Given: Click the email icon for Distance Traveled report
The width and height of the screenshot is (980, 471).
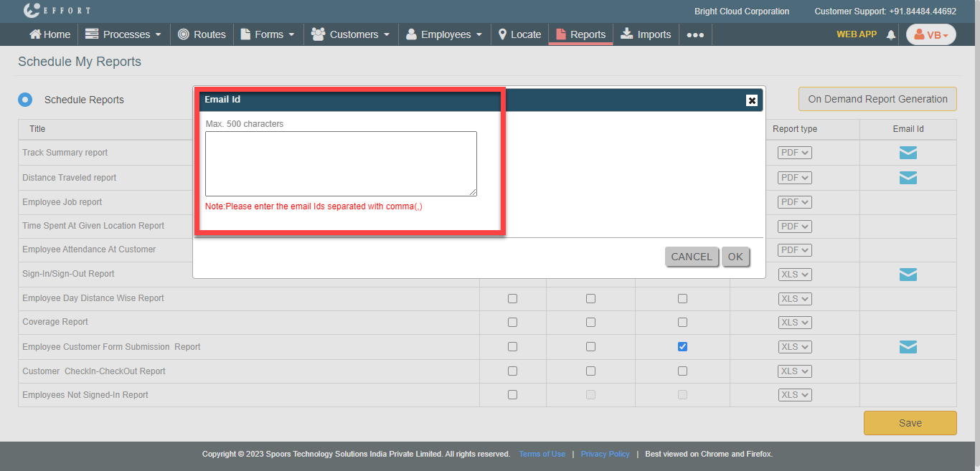Looking at the screenshot, I should (908, 178).
